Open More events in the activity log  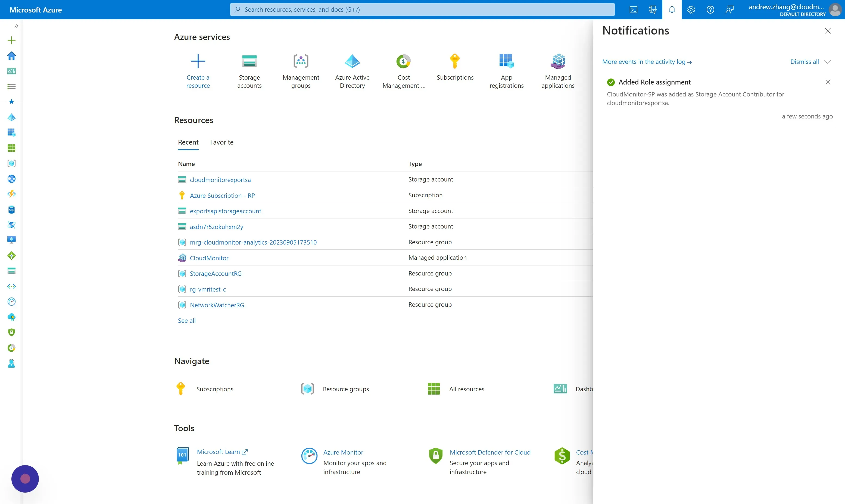(x=647, y=62)
